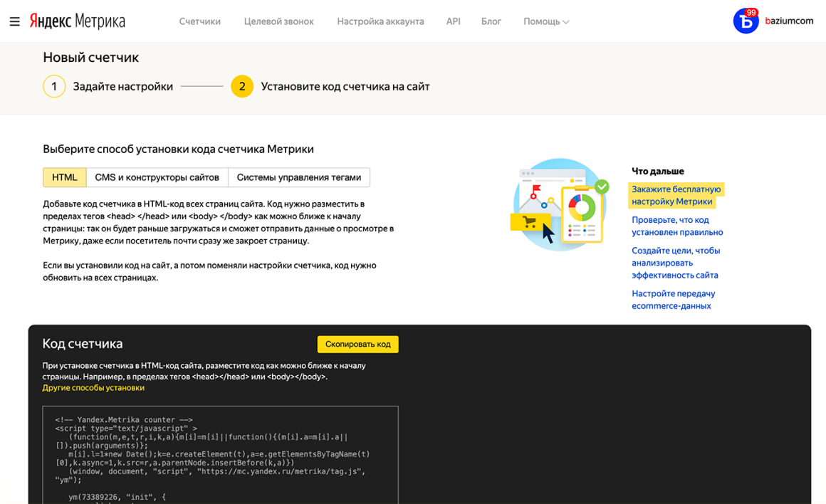Click the 99 notifications badge
Screen dimensions: 826x504
(x=751, y=13)
